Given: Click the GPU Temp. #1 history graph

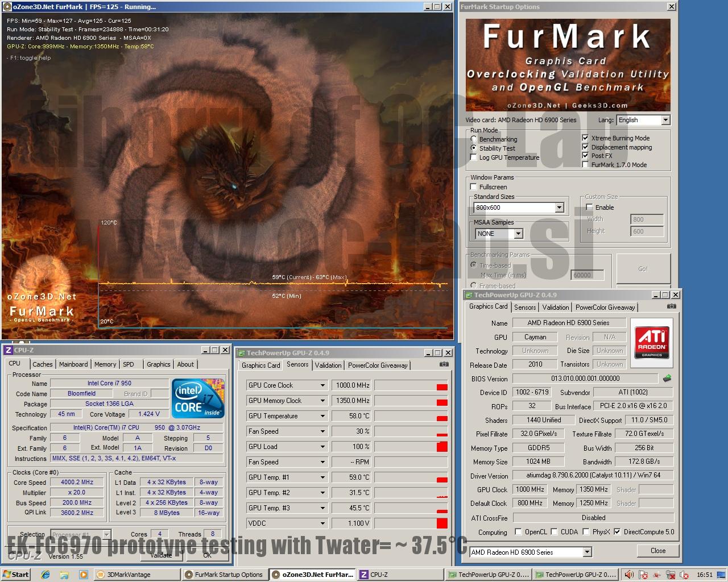Looking at the screenshot, I should tap(411, 477).
